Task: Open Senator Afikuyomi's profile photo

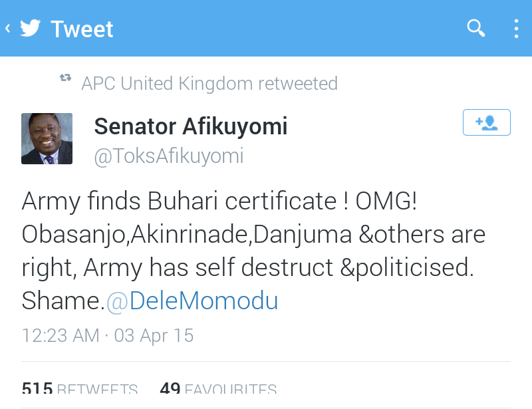Action: tap(47, 138)
